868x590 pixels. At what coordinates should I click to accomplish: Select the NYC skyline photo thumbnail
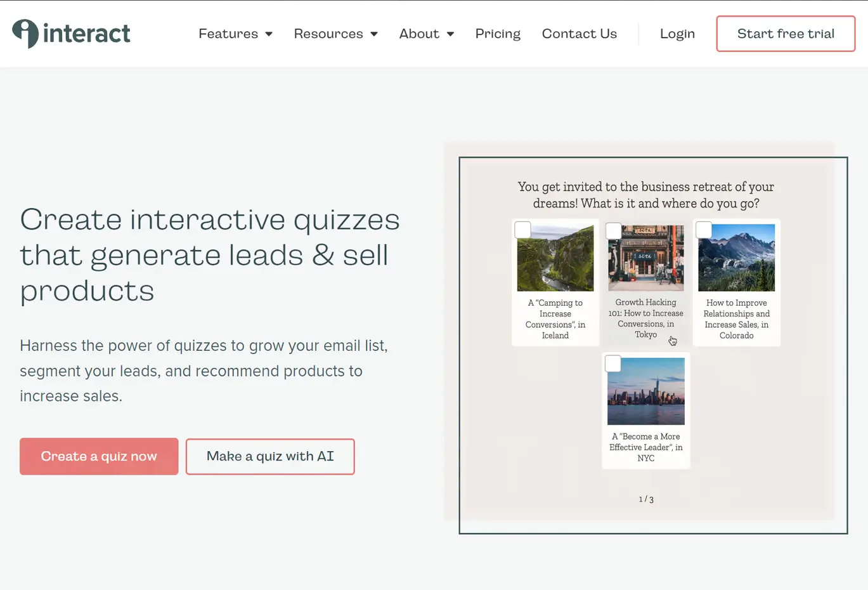645,391
